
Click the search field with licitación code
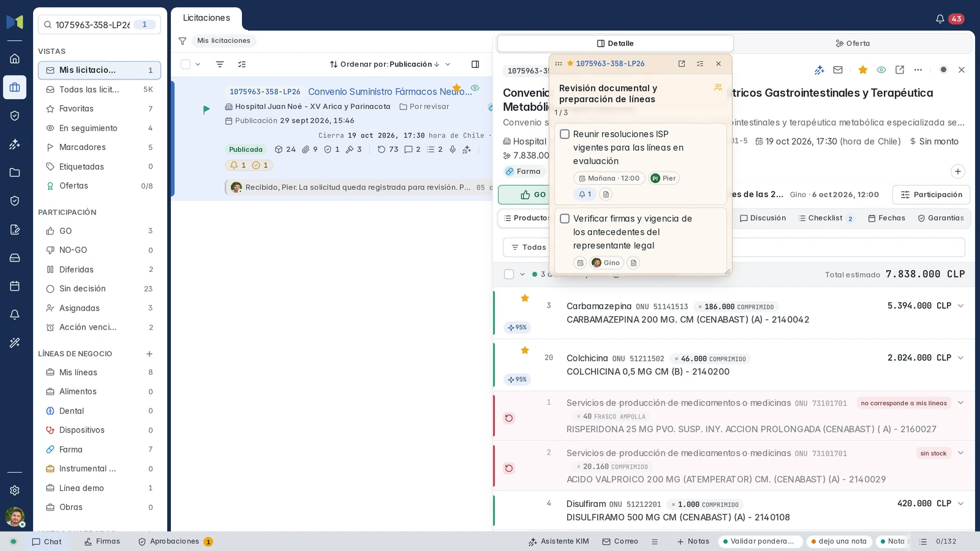pyautogui.click(x=99, y=24)
